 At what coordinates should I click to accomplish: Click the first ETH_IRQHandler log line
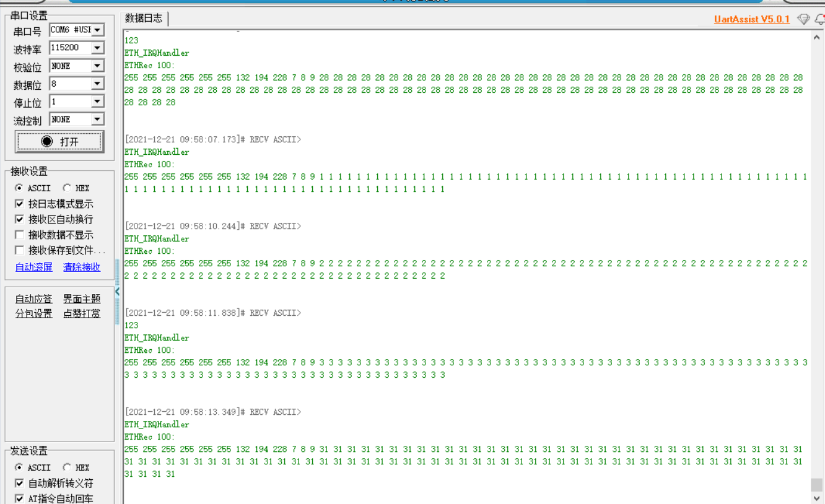coord(157,53)
